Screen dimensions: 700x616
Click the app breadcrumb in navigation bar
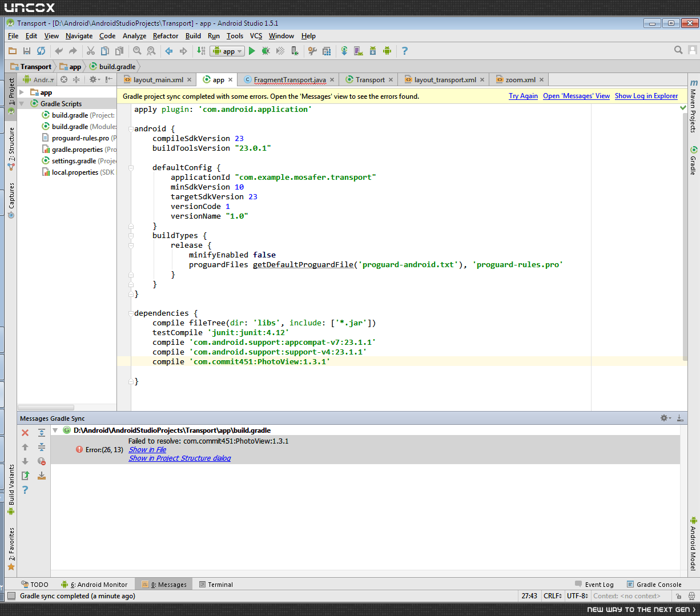tap(71, 67)
